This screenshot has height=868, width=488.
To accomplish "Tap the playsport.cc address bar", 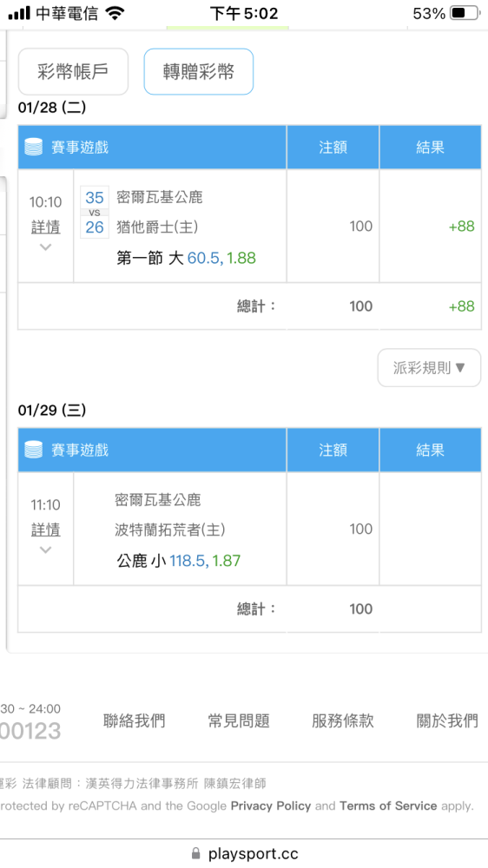I will pos(244,853).
